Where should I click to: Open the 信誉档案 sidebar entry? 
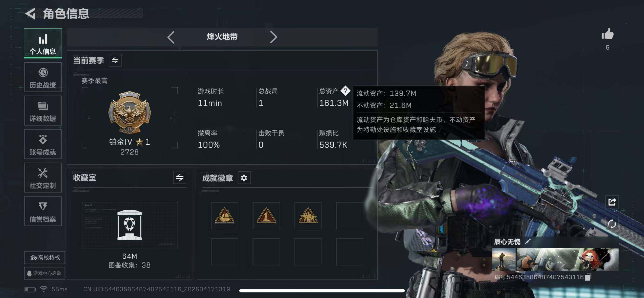(x=43, y=211)
